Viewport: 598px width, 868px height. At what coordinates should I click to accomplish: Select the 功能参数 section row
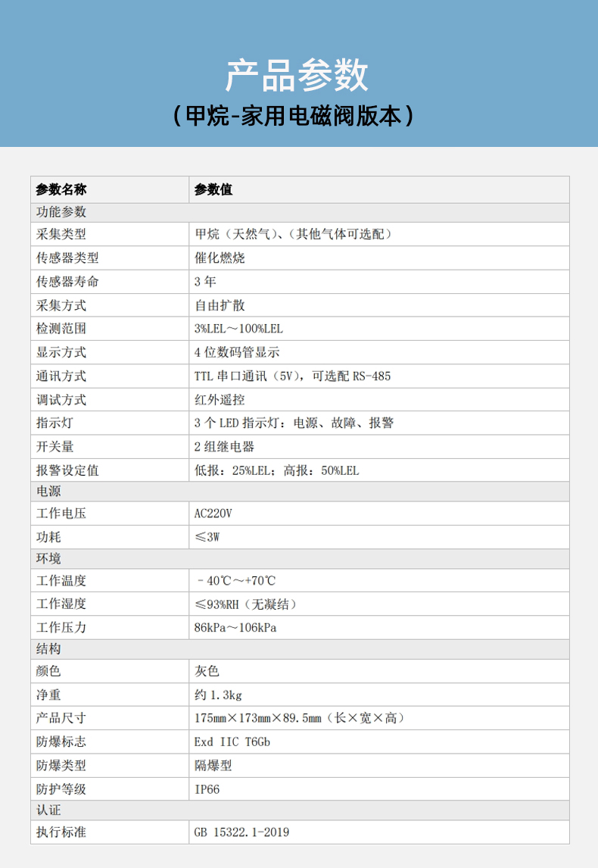coord(300,212)
